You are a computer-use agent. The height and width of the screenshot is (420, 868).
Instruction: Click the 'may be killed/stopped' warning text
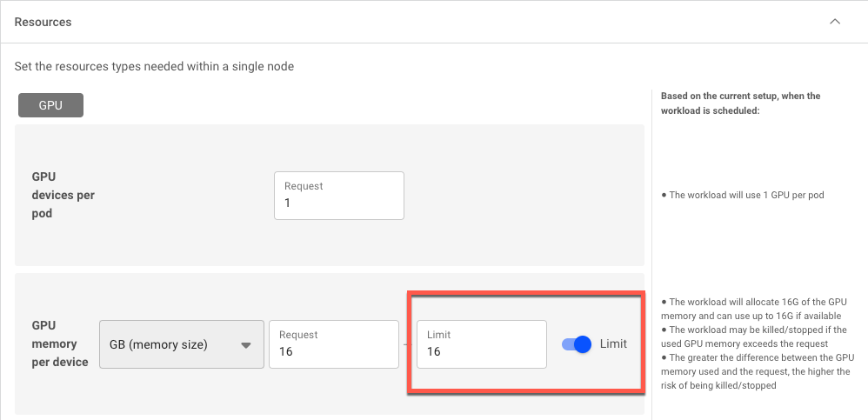point(758,337)
